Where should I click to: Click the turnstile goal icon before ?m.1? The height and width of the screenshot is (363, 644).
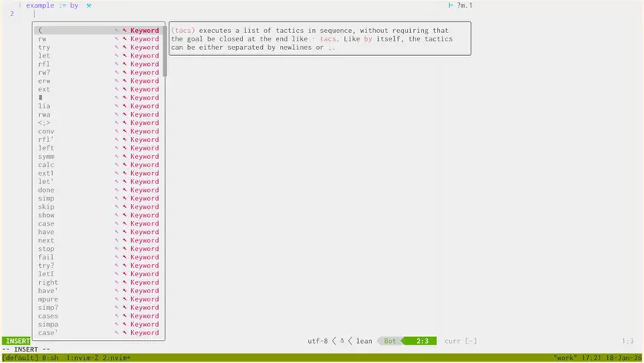(450, 5)
